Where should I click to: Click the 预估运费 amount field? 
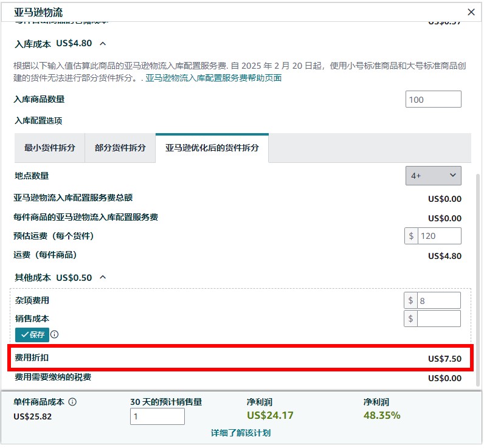439,236
